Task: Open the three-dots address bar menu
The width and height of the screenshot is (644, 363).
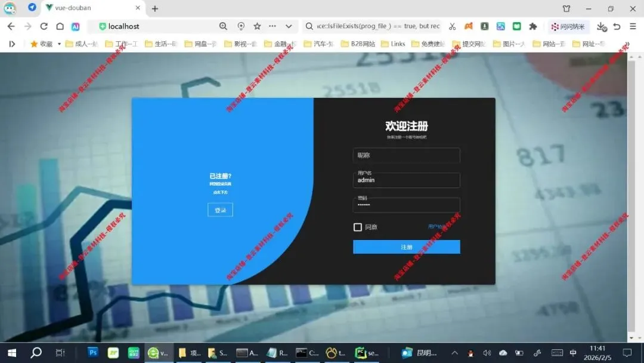Action: point(273,26)
